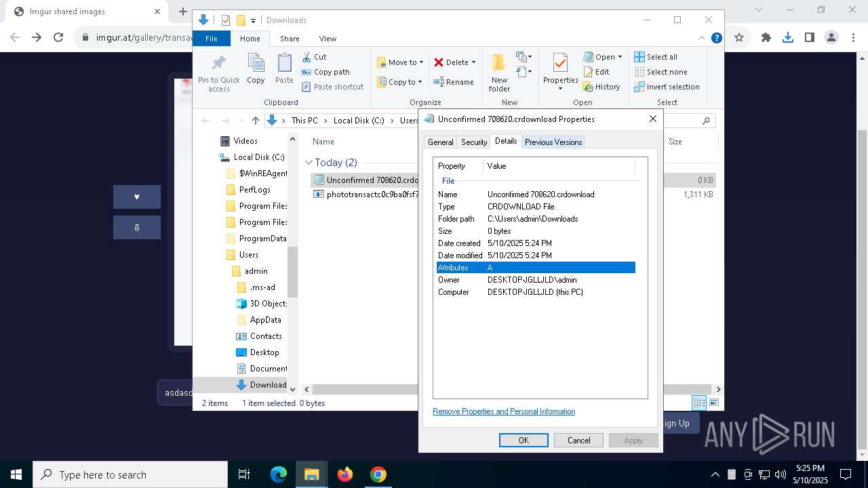The image size is (868, 488).
Task: Open Explorer help question mark icon
Action: point(716,39)
